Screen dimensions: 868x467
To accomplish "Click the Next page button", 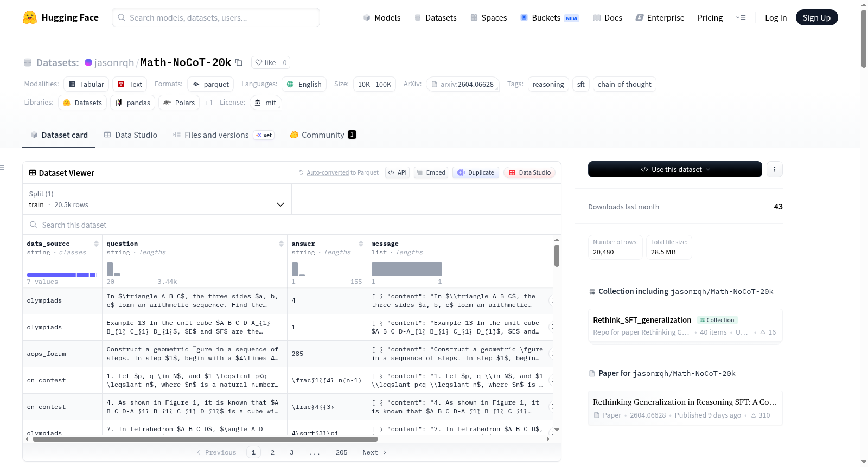I will (374, 452).
